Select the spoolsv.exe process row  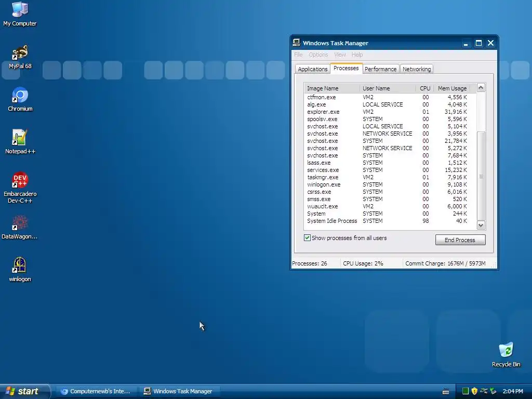tap(390, 119)
